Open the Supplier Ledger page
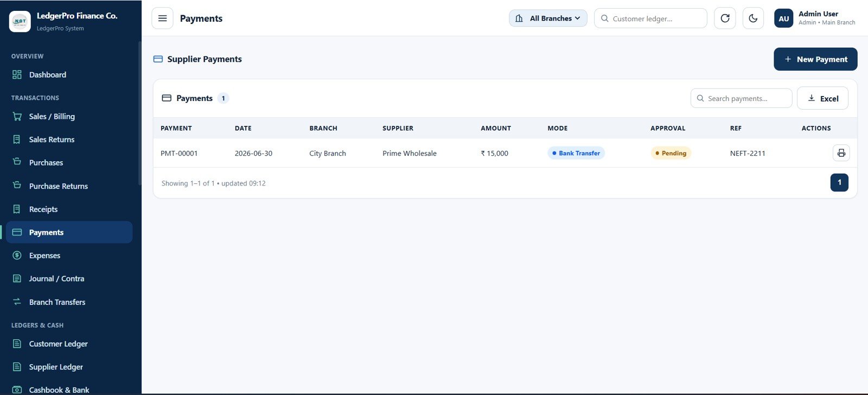The image size is (868, 395). click(69, 367)
